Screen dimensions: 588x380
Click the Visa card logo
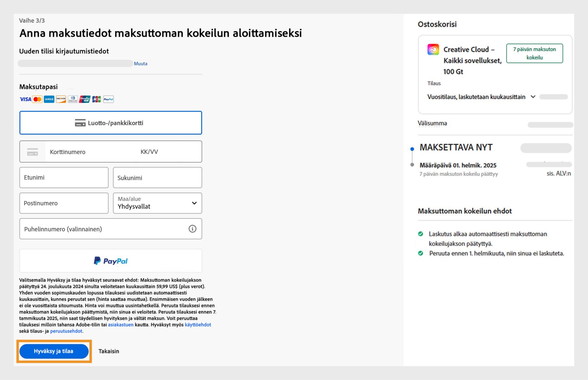point(25,99)
